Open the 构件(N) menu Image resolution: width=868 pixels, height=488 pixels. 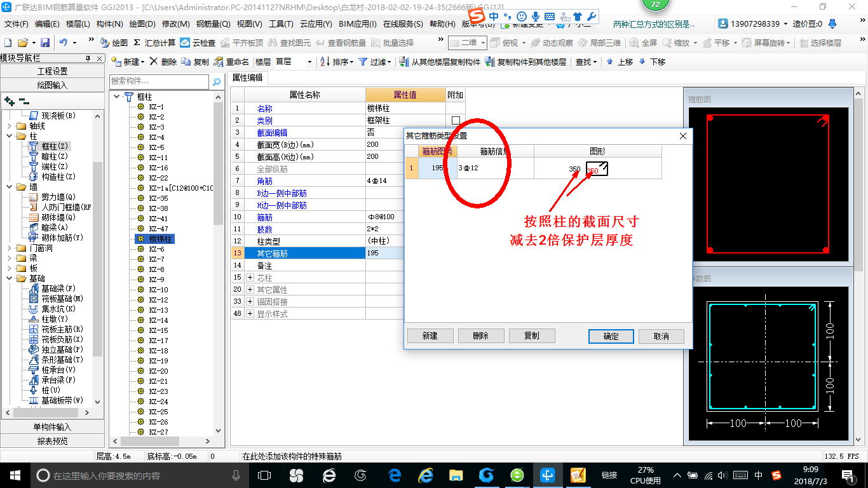point(110,24)
